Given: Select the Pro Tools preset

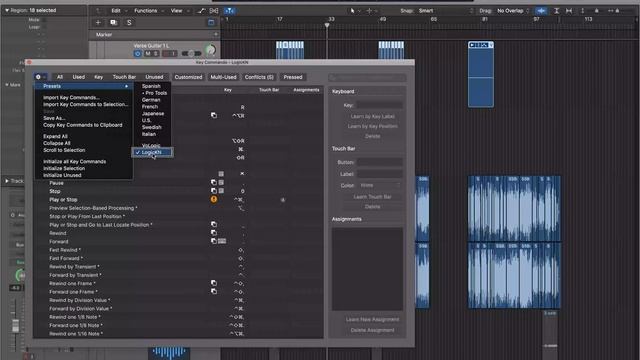Looking at the screenshot, I should [156, 93].
